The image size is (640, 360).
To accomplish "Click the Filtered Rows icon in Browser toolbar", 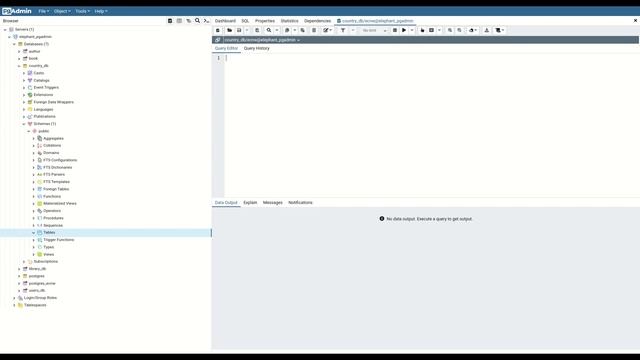I will tap(189, 21).
